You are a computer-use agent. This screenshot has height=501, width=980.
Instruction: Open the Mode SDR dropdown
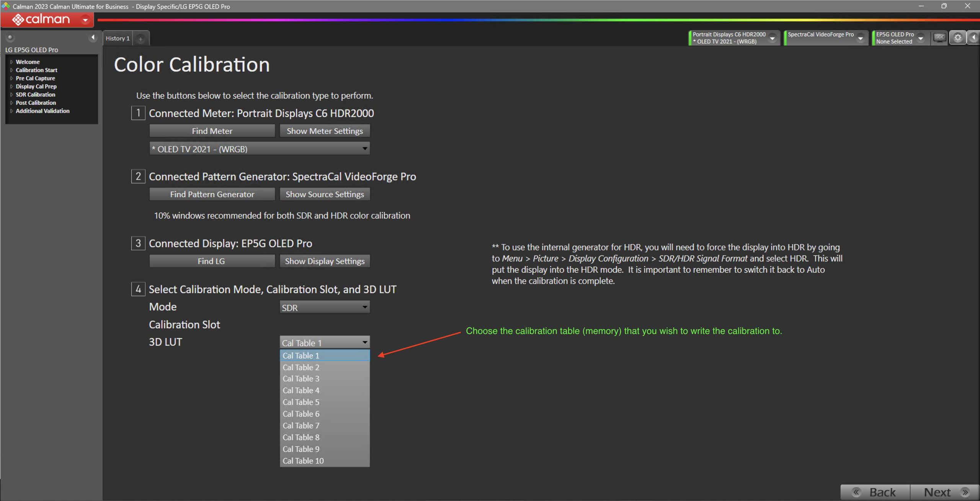point(325,307)
